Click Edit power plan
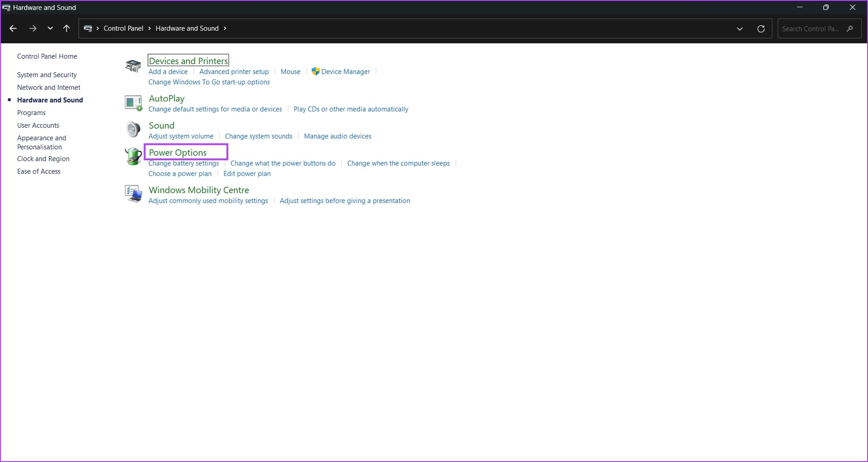Screen dimensions: 868x462 click(247, 174)
